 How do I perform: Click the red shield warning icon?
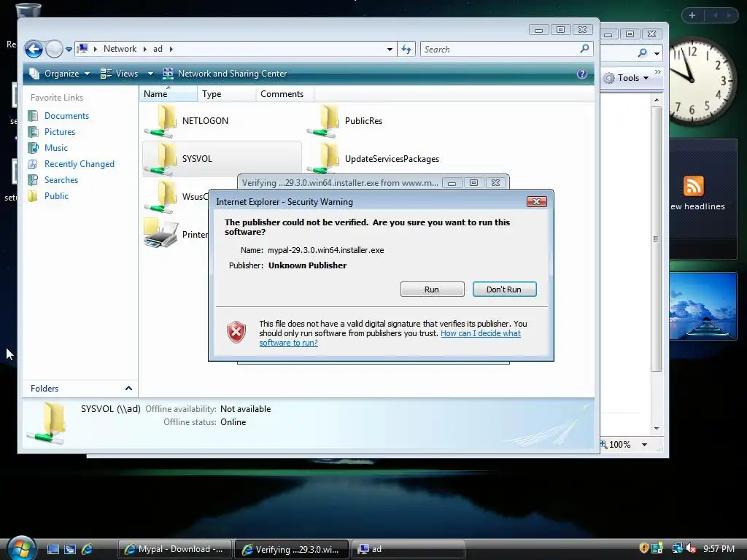[236, 332]
